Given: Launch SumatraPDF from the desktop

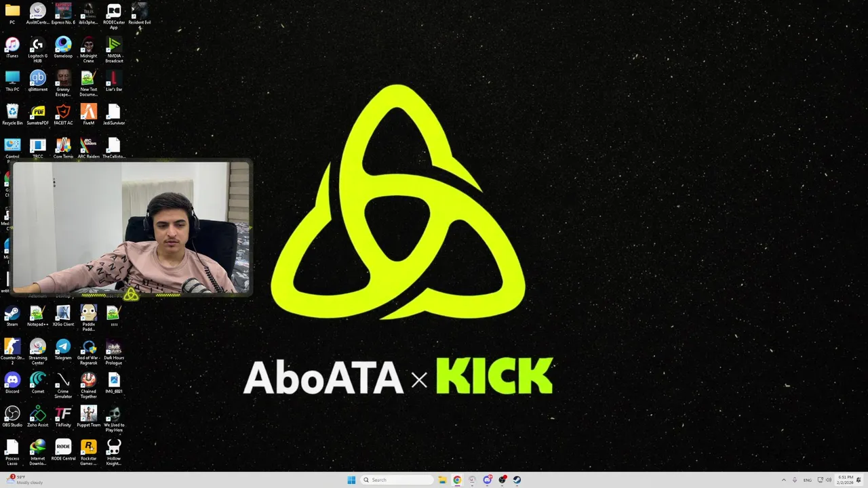Looking at the screenshot, I should click(38, 115).
